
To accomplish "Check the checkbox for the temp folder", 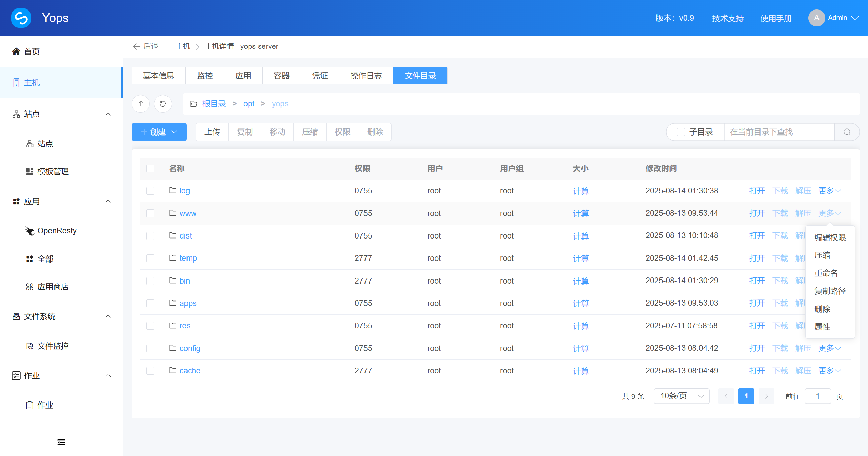I will 150,258.
